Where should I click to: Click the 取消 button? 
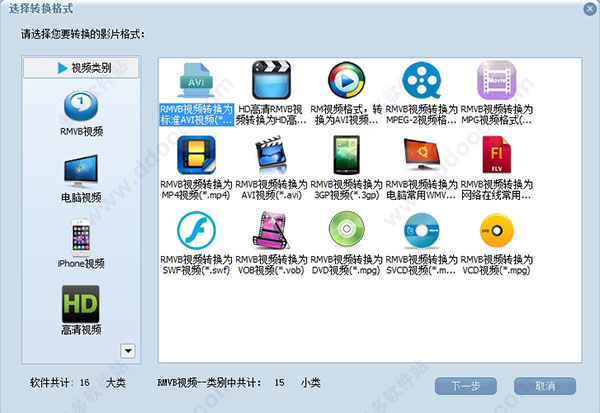545,386
